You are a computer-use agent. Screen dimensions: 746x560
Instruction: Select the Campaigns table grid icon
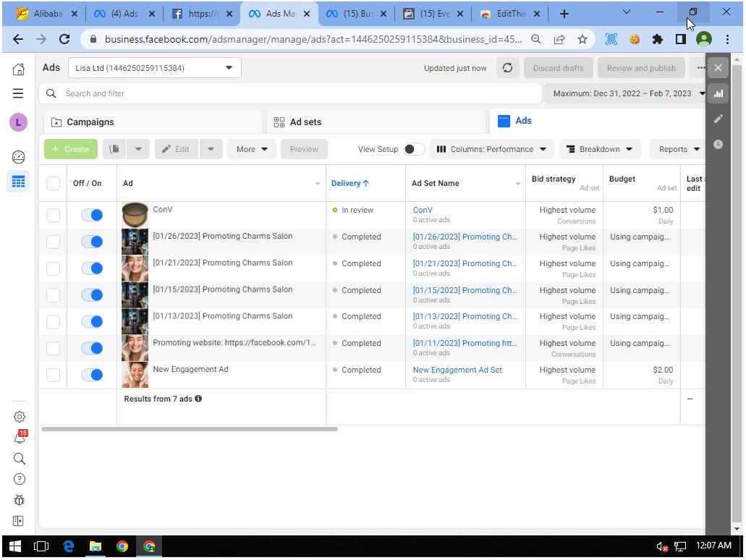tap(18, 182)
